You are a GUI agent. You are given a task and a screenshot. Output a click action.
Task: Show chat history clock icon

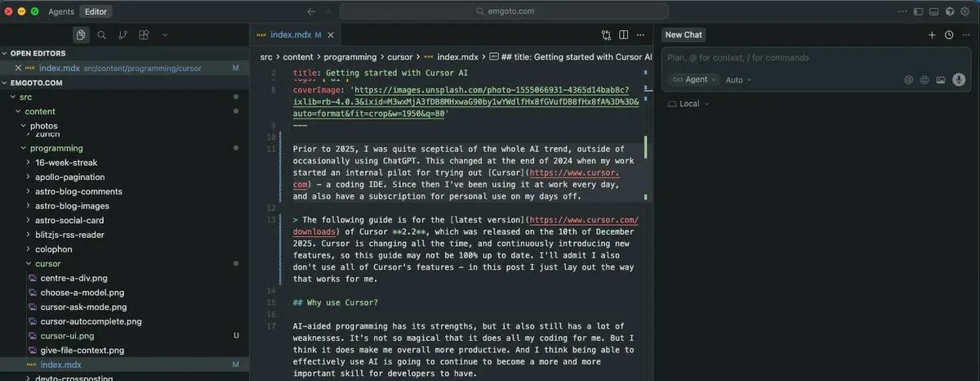click(x=948, y=35)
